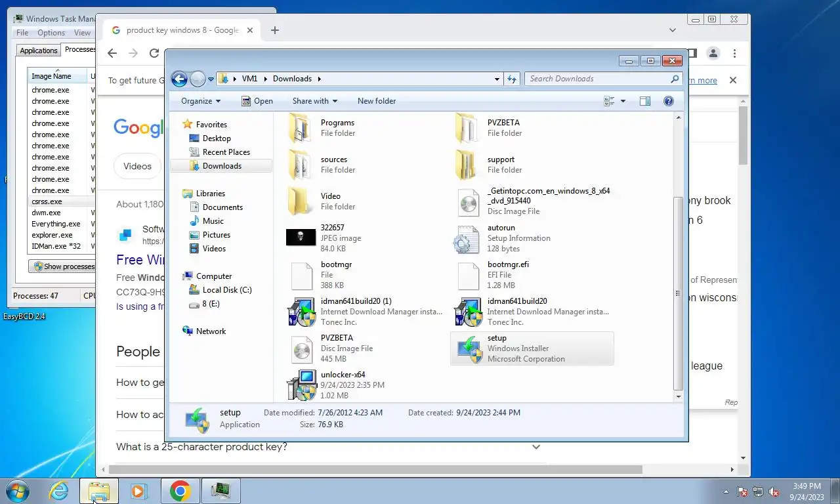Click Chrome's back arrow

click(x=112, y=53)
